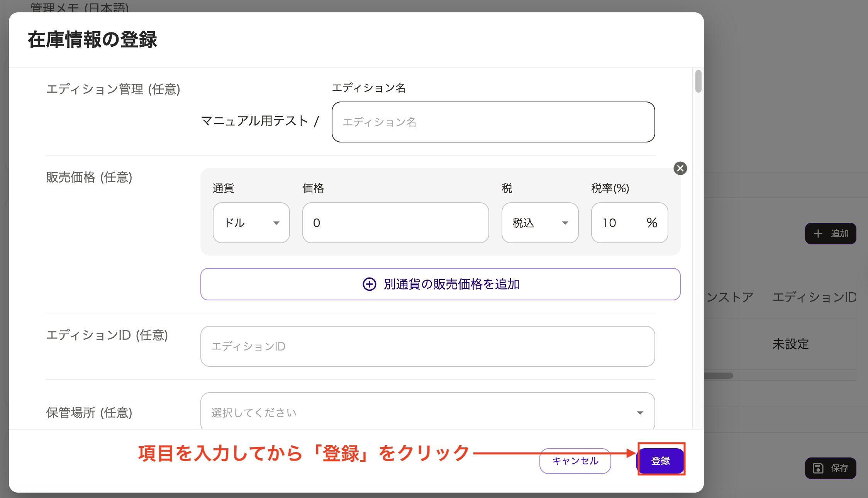Screen dimensions: 868x498
Task: Click the エディションID column header in background
Action: 814,297
